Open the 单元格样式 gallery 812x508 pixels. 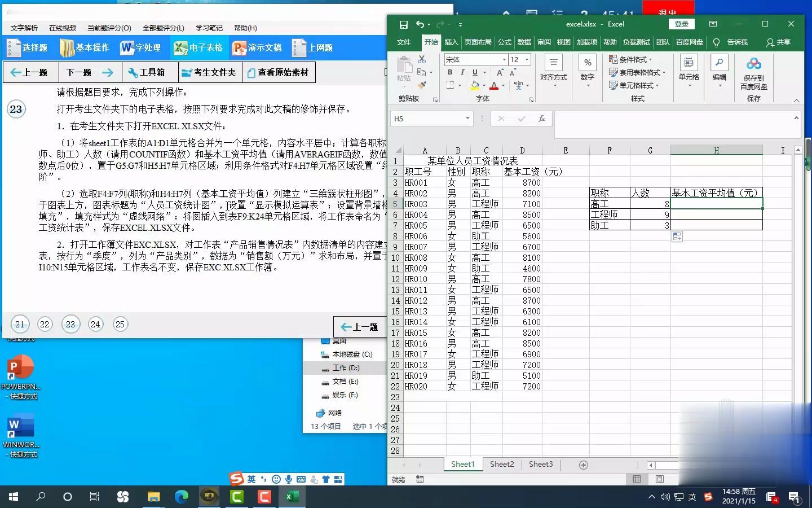tap(635, 85)
